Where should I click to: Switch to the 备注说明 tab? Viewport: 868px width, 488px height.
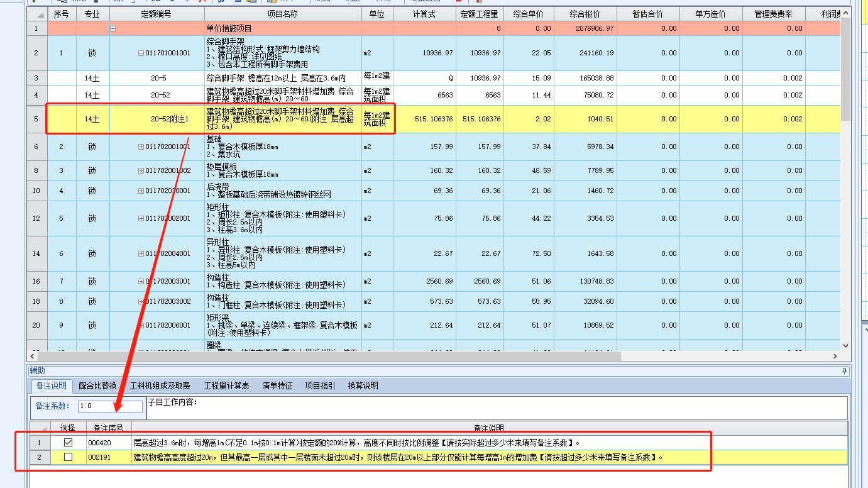51,385
